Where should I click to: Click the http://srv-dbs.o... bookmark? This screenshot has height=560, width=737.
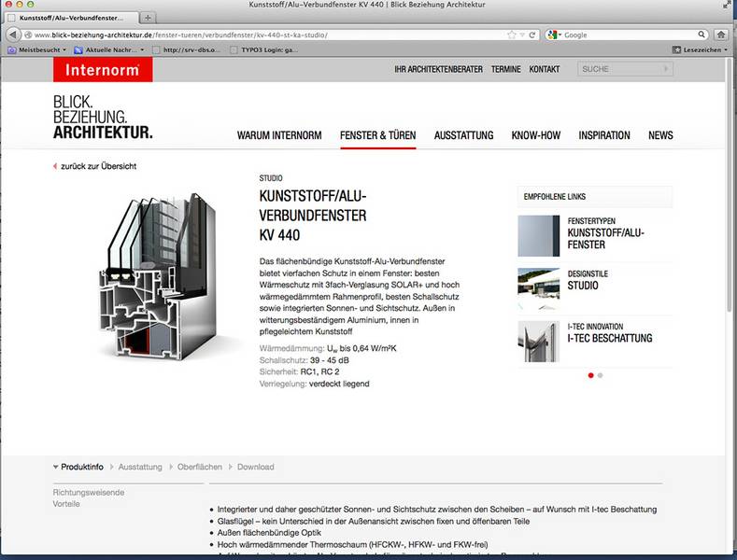point(186,49)
